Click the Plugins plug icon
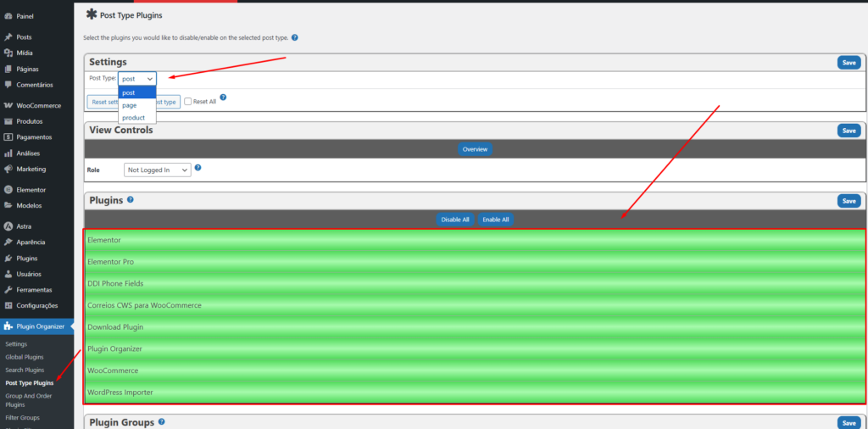The image size is (868, 429). click(x=8, y=258)
